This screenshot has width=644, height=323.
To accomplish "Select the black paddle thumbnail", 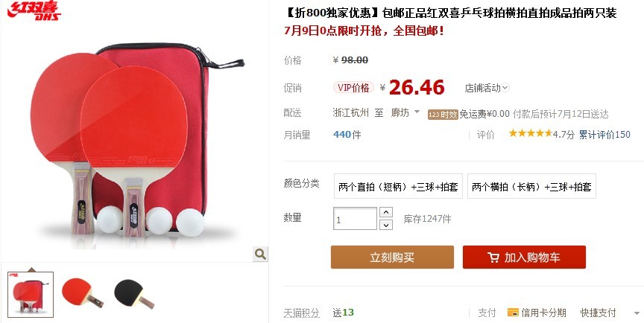I will [134, 294].
